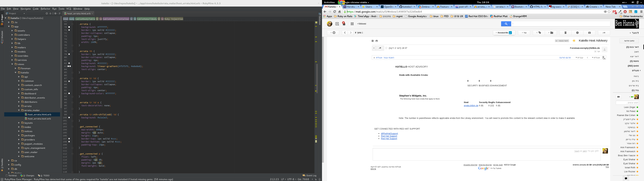
Task: Open the Project panel gear settings
Action: pos(56,14)
